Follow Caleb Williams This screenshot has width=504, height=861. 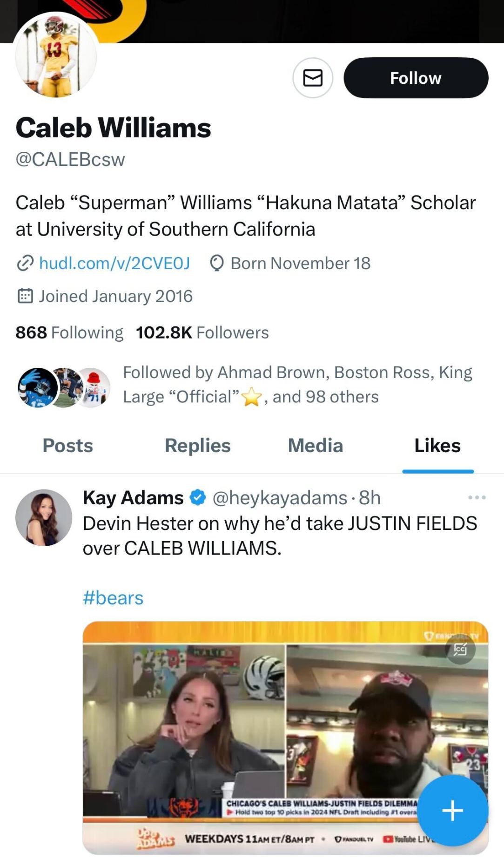pos(416,78)
